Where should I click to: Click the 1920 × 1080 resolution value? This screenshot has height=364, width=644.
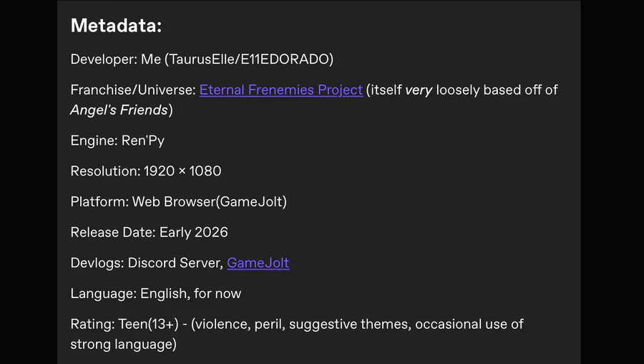[x=182, y=171]
